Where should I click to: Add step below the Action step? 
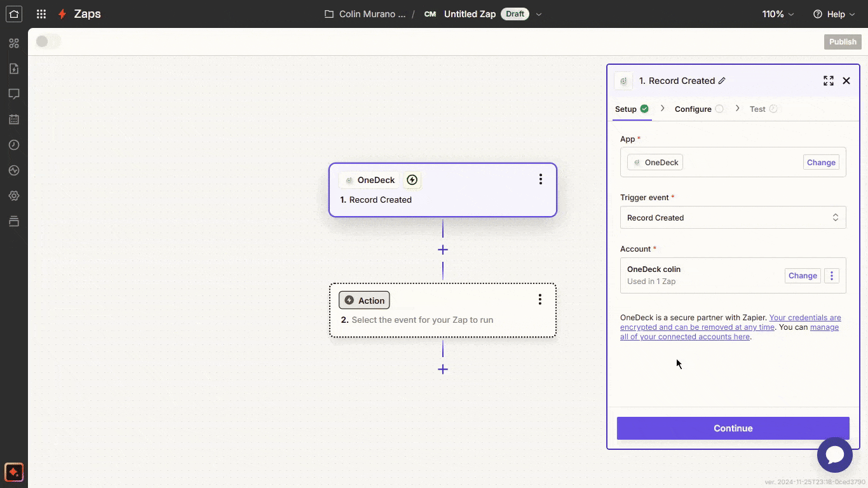[443, 369]
